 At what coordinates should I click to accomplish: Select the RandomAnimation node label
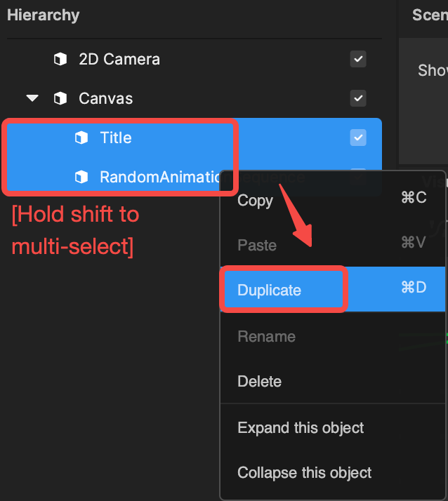[160, 177]
